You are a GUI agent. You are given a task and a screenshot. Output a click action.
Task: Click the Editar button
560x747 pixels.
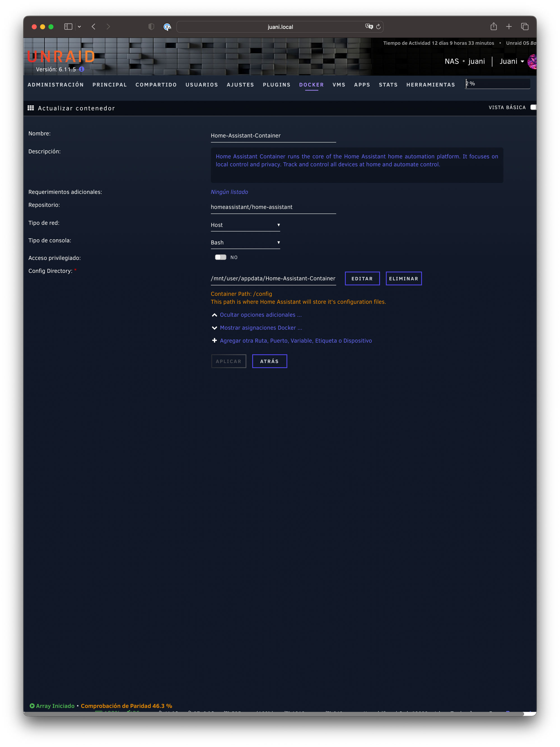pyautogui.click(x=362, y=279)
